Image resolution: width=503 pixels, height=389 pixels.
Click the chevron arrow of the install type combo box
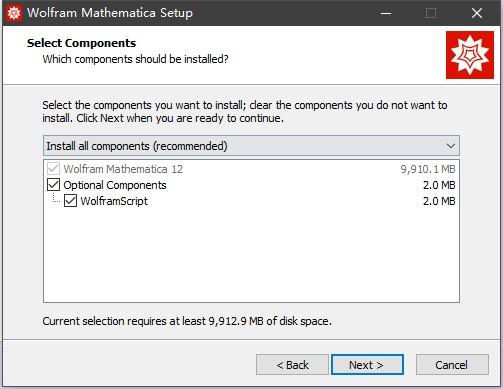tap(451, 146)
